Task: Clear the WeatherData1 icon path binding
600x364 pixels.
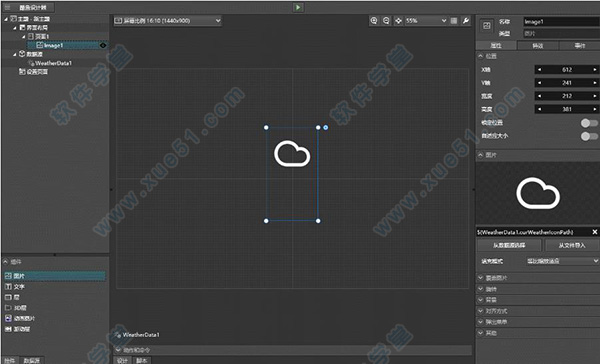Action: pyautogui.click(x=595, y=232)
